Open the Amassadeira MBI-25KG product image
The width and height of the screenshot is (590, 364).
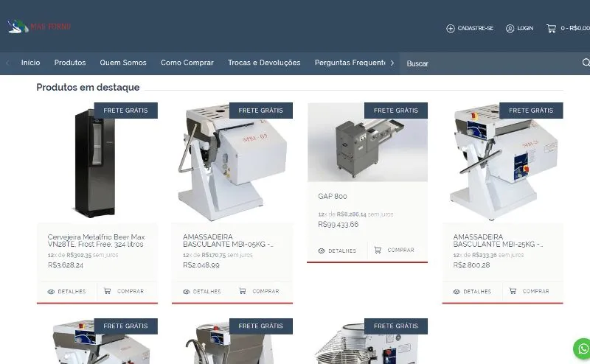[503, 163]
